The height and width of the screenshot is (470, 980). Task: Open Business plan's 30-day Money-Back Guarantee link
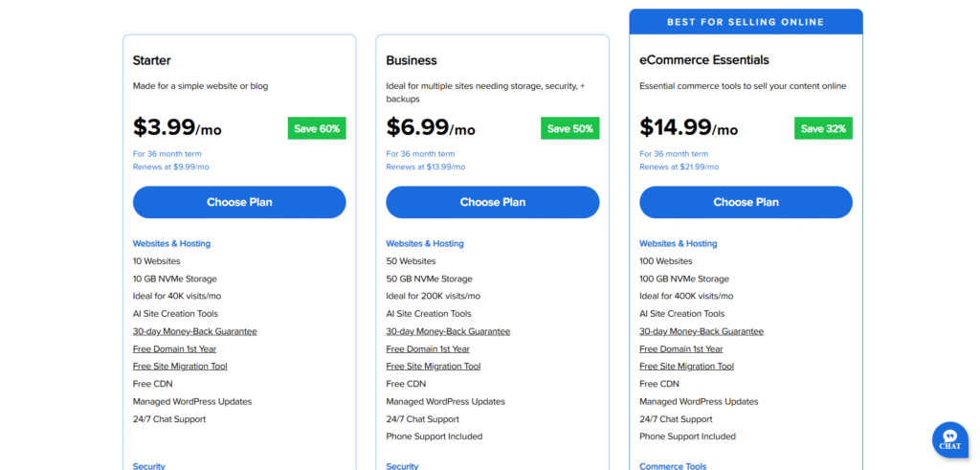point(448,331)
